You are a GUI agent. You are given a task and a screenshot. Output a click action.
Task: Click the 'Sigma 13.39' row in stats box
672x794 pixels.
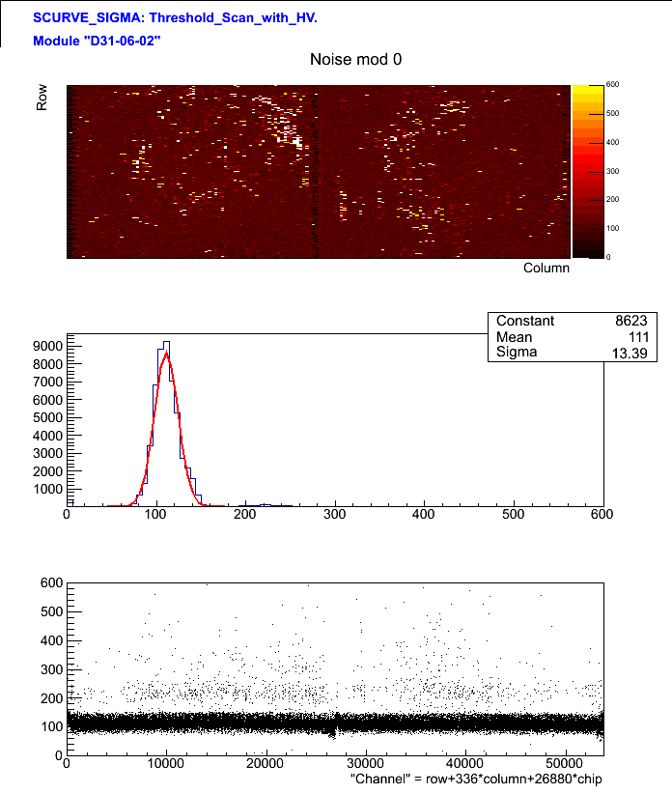click(572, 353)
